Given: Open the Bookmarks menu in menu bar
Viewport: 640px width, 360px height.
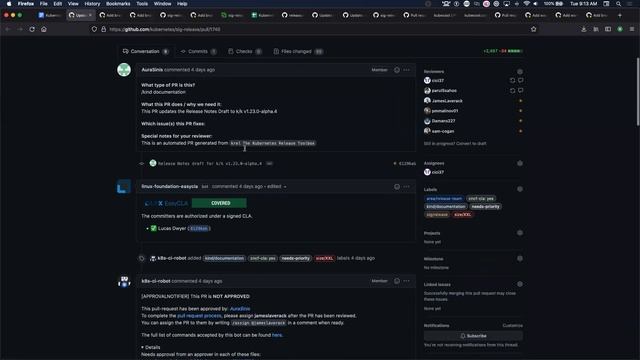Looking at the screenshot, I should pyautogui.click(x=118, y=4).
